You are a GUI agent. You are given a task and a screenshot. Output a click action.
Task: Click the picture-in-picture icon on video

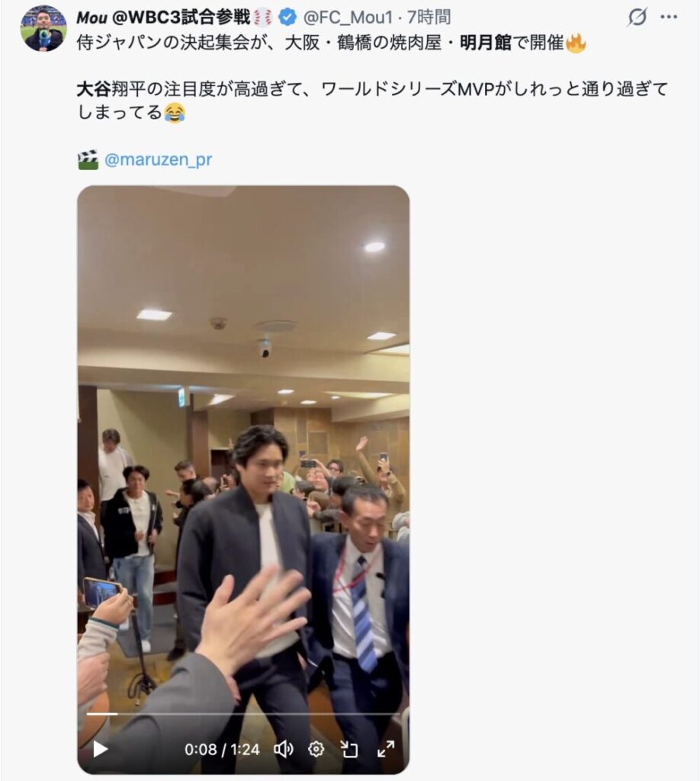pos(349,749)
